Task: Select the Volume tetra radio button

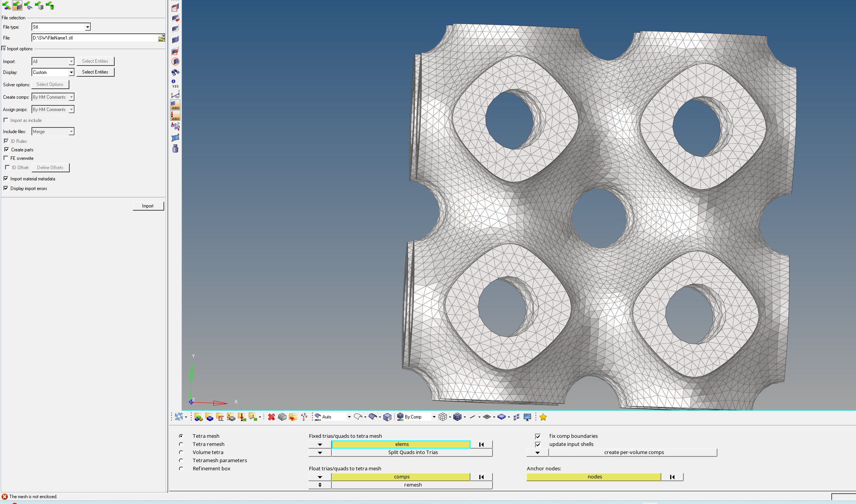Action: (x=181, y=453)
